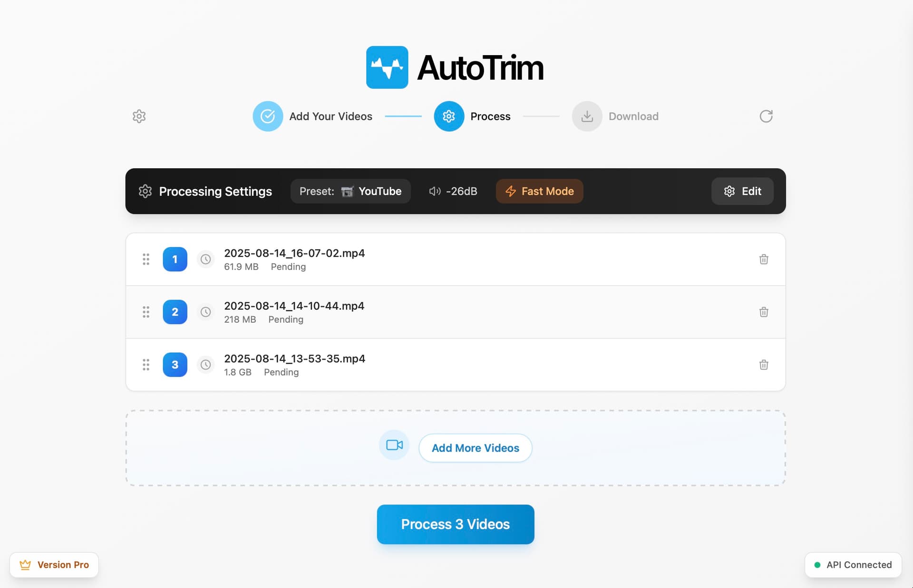Enable Fast Mode toggle
913x588 pixels.
click(539, 191)
